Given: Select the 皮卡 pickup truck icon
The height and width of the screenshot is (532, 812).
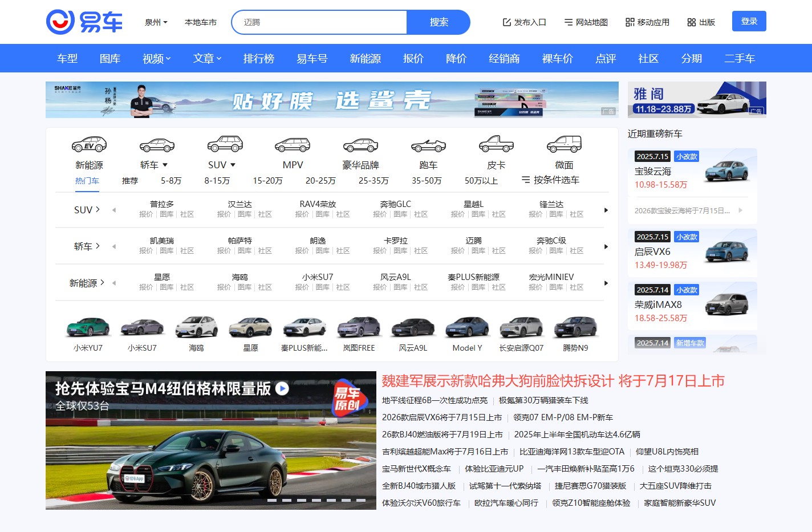Looking at the screenshot, I should point(496,144).
